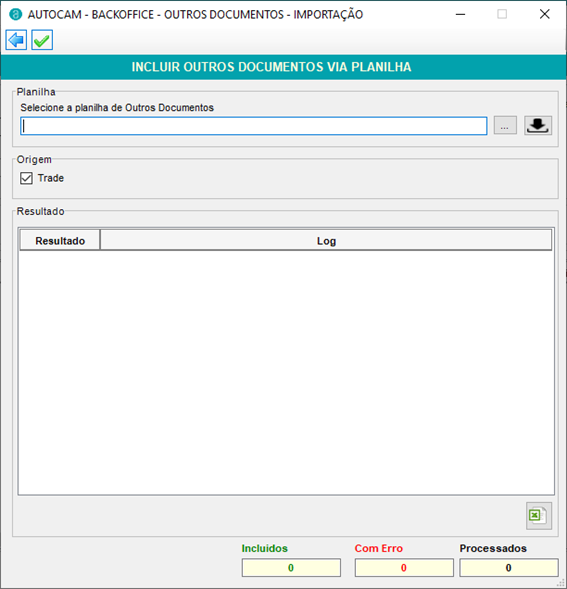
Task: Uncheck the Trade origin checkbox
Action: (x=26, y=178)
